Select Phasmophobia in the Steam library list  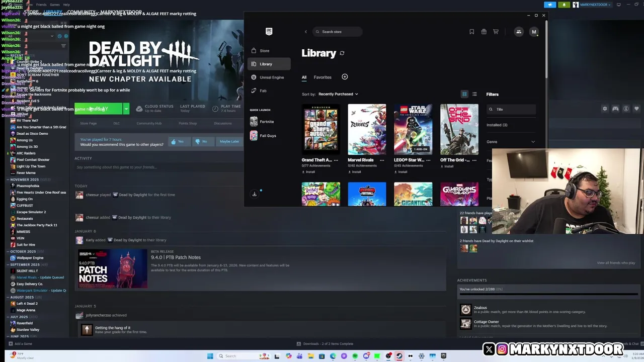click(x=28, y=186)
